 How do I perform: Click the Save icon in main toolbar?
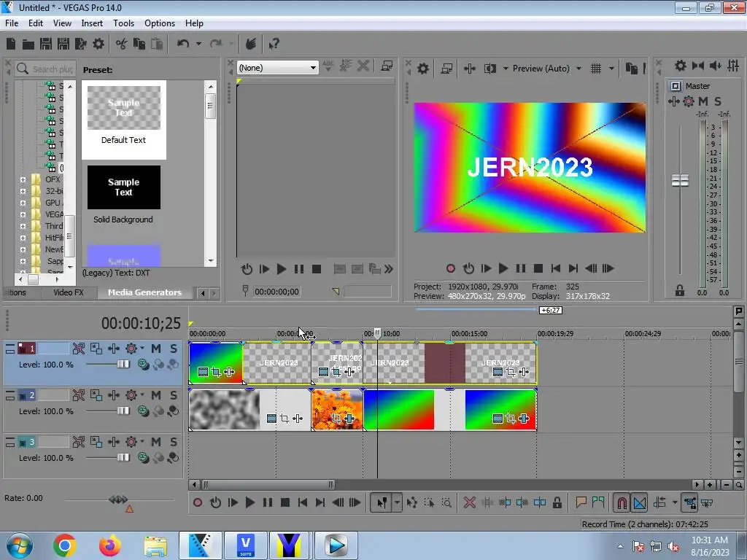point(46,44)
